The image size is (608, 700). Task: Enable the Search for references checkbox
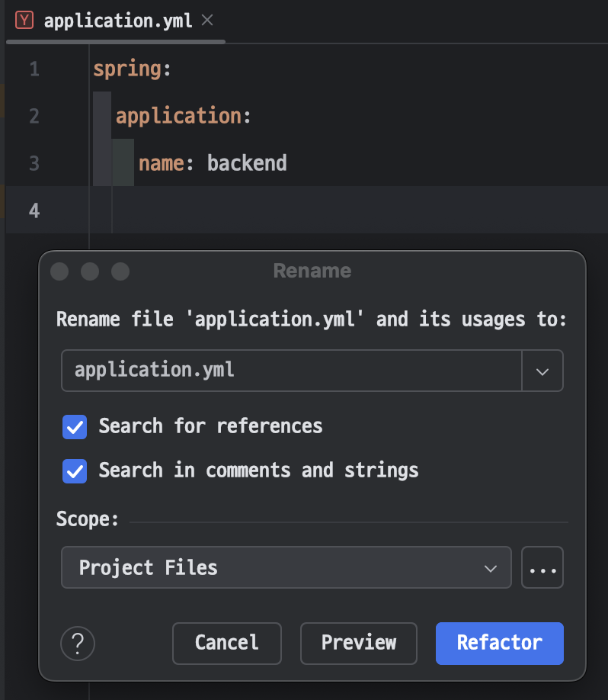coord(75,427)
